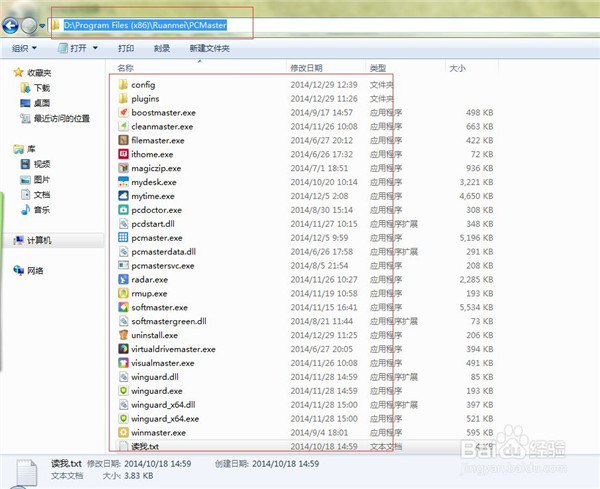
Task: Open the 组织 dropdown menu
Action: coord(24,47)
